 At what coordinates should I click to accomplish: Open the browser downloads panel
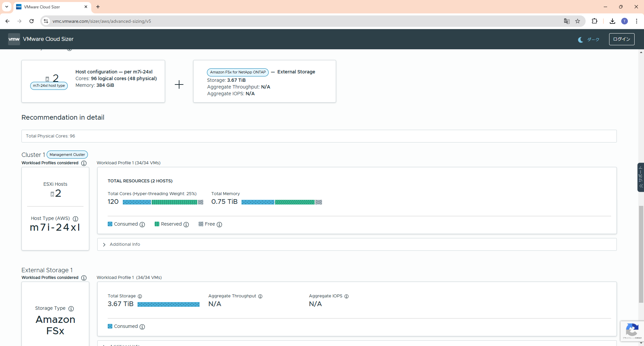coord(612,21)
